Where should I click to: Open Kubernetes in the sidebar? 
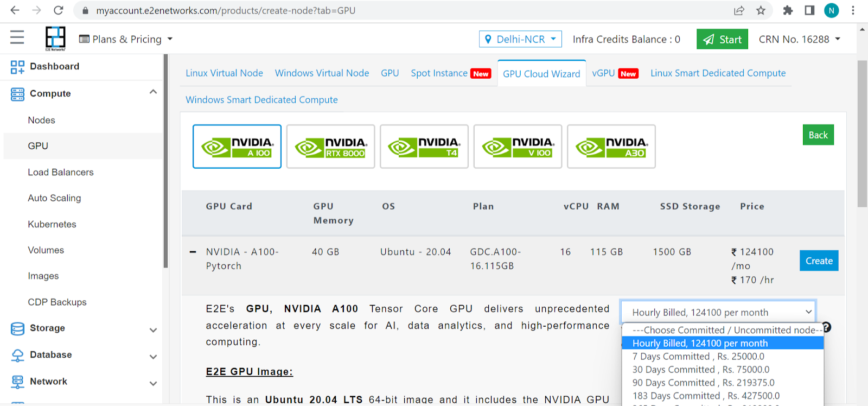click(x=52, y=224)
